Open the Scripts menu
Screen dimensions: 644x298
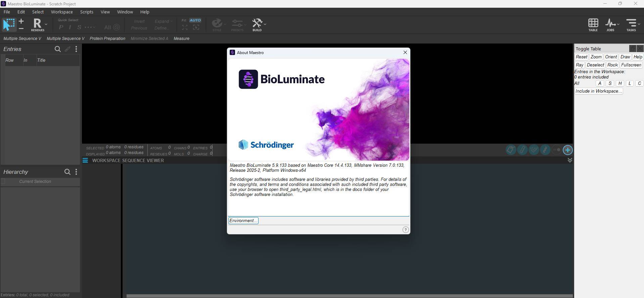87,12
